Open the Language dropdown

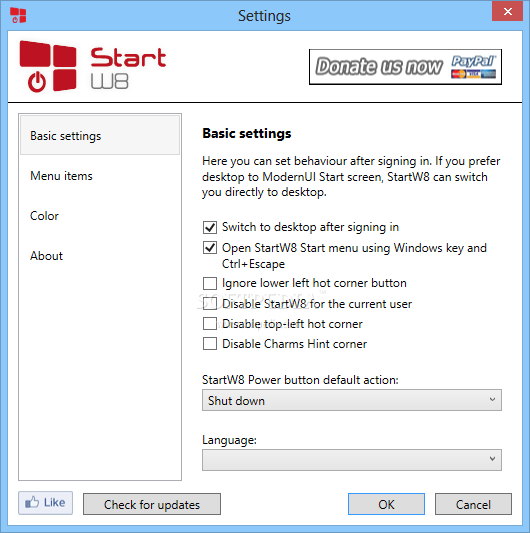click(x=352, y=460)
